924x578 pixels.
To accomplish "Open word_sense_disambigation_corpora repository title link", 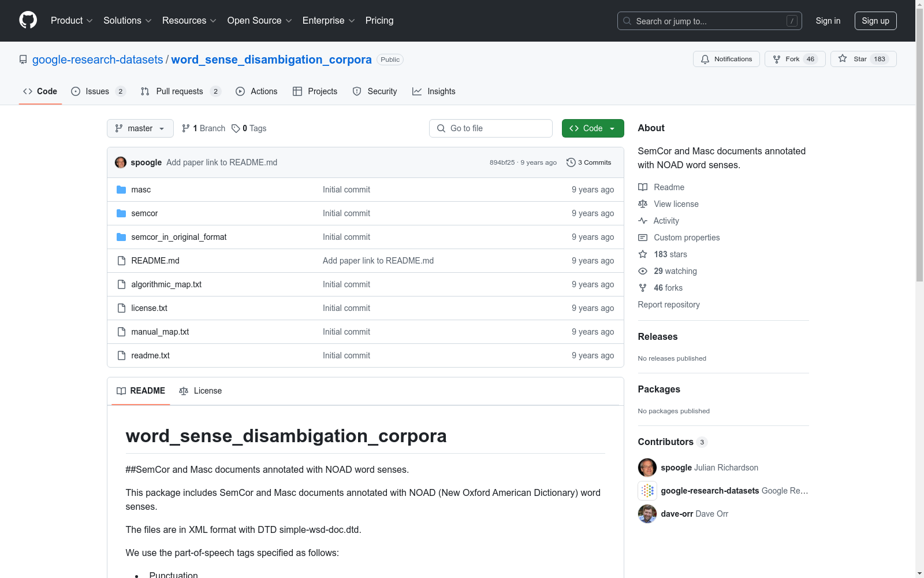I will tap(271, 60).
